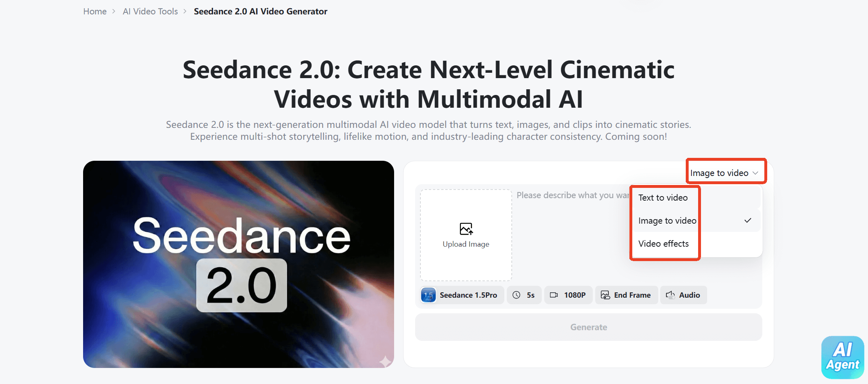Click the clock duration icon
This screenshot has width=868, height=384.
(x=516, y=295)
